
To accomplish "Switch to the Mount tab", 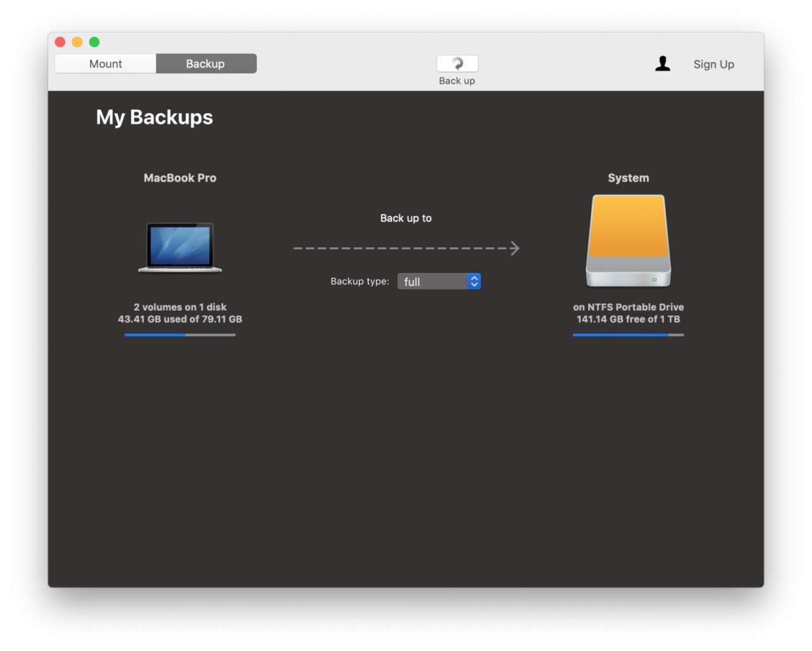I will (x=105, y=63).
